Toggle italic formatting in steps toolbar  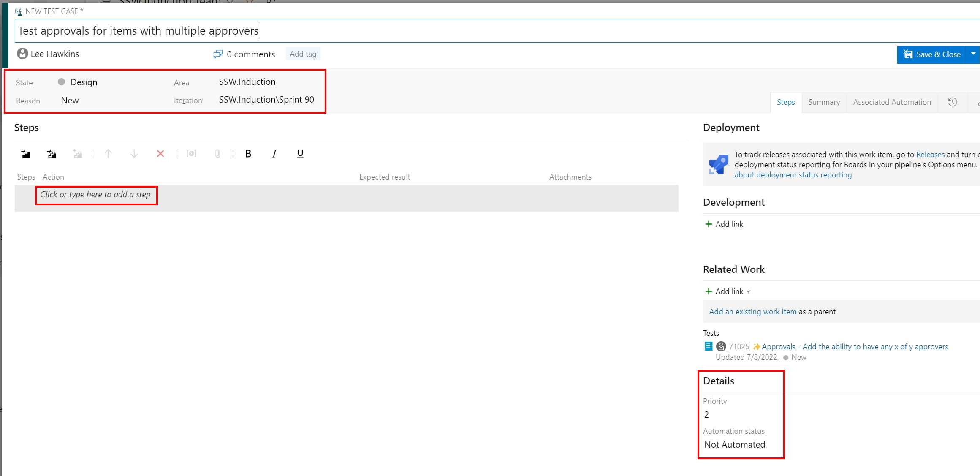[x=274, y=154]
